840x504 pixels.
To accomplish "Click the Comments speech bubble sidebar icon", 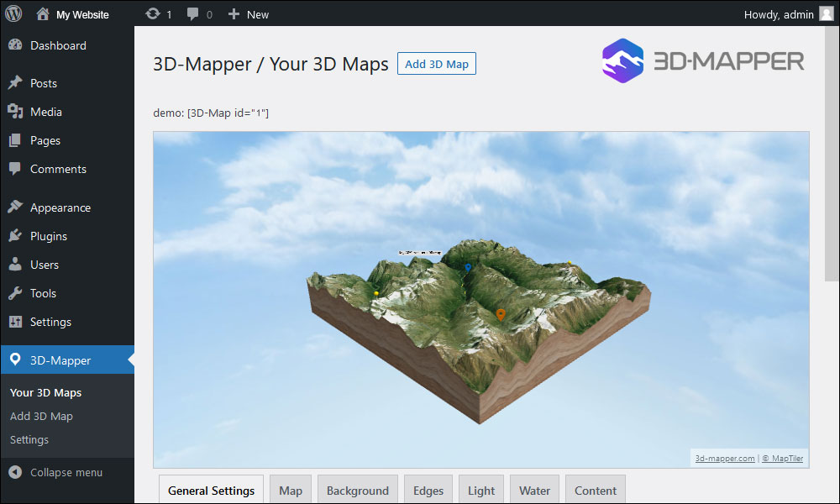I will pos(15,169).
